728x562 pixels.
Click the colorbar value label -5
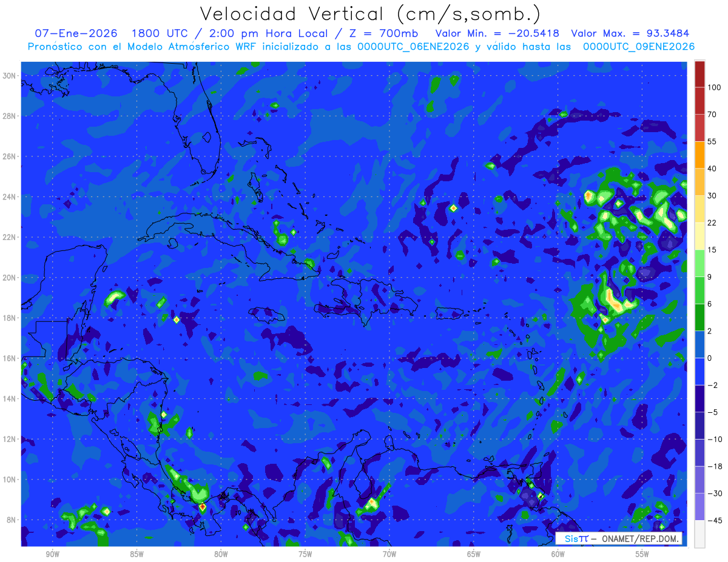712,412
